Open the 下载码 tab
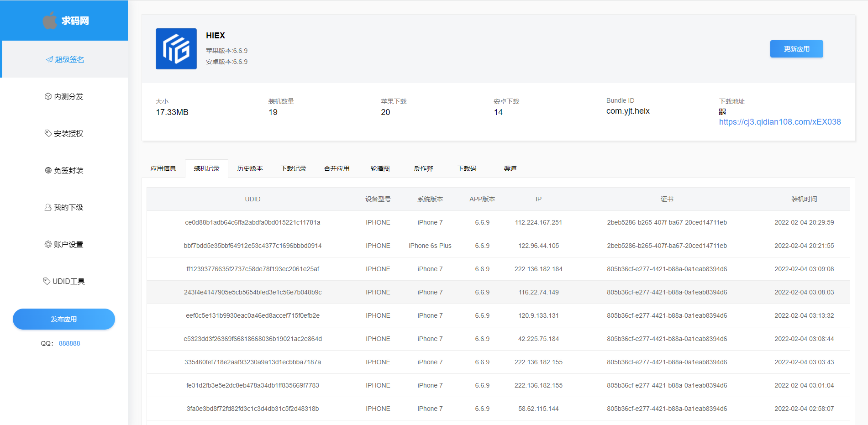868x425 pixels. pos(467,168)
